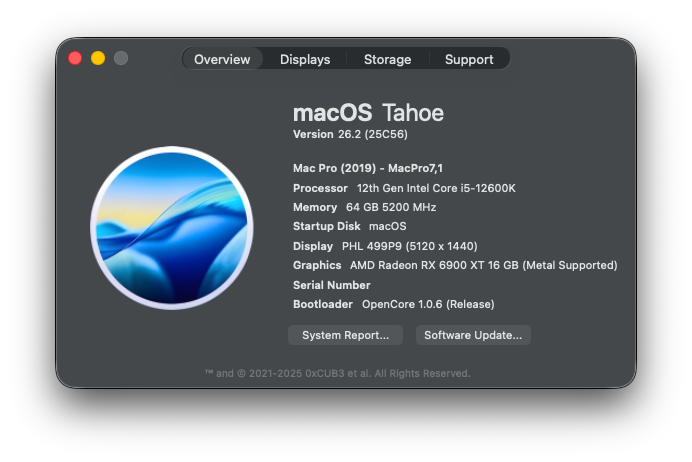Switch to the Overview tab
692x462 pixels.
click(222, 59)
